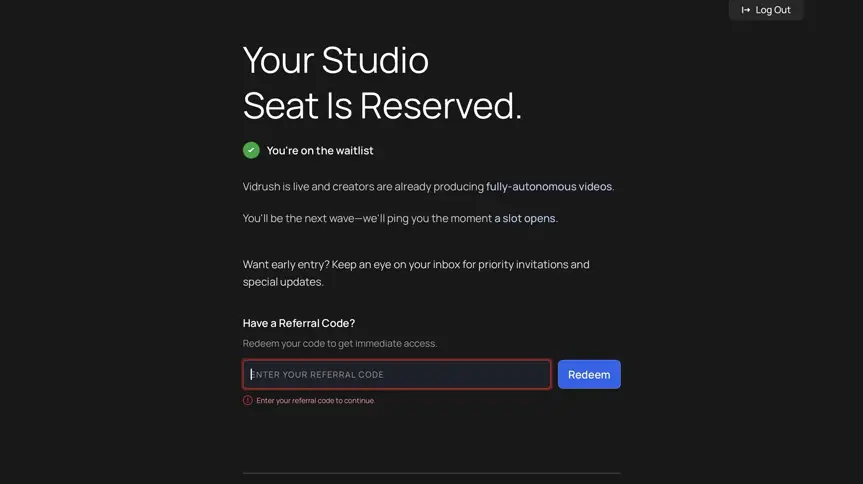
Task: Click the highlighted "a slot opens" text
Action: coord(525,218)
